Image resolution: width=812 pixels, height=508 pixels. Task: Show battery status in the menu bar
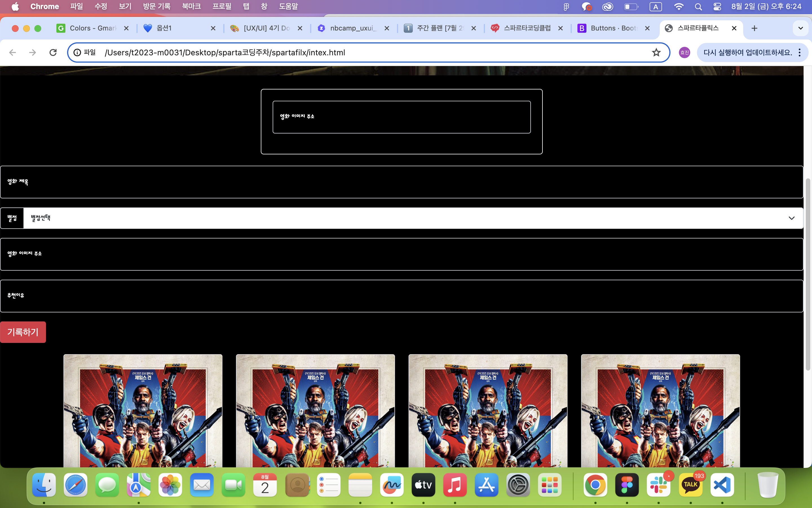click(x=631, y=7)
